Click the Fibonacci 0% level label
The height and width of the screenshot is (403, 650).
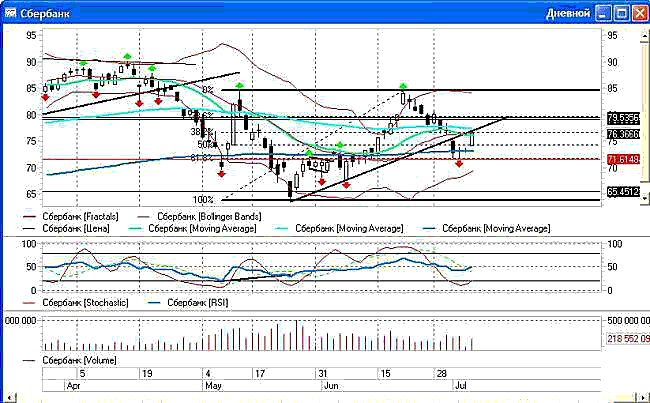pos(208,90)
